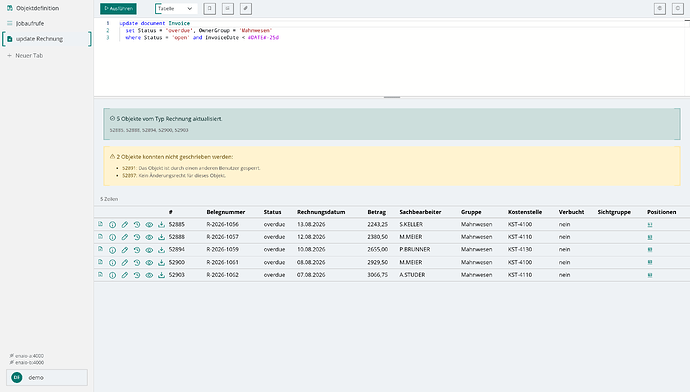Preview invoice 52903 with the eye icon
This screenshot has height=392, width=690.
point(149,275)
